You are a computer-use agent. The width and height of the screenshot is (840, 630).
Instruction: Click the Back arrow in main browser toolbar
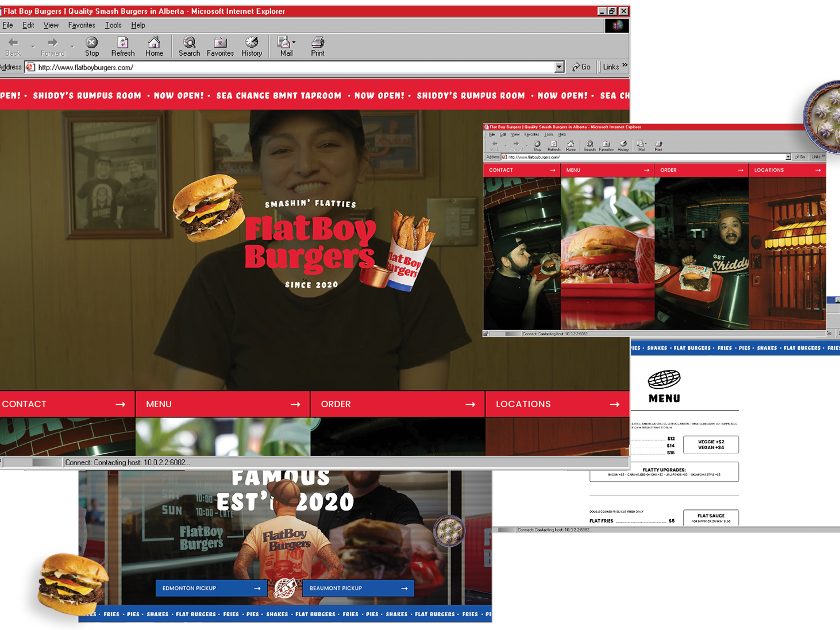[13, 42]
